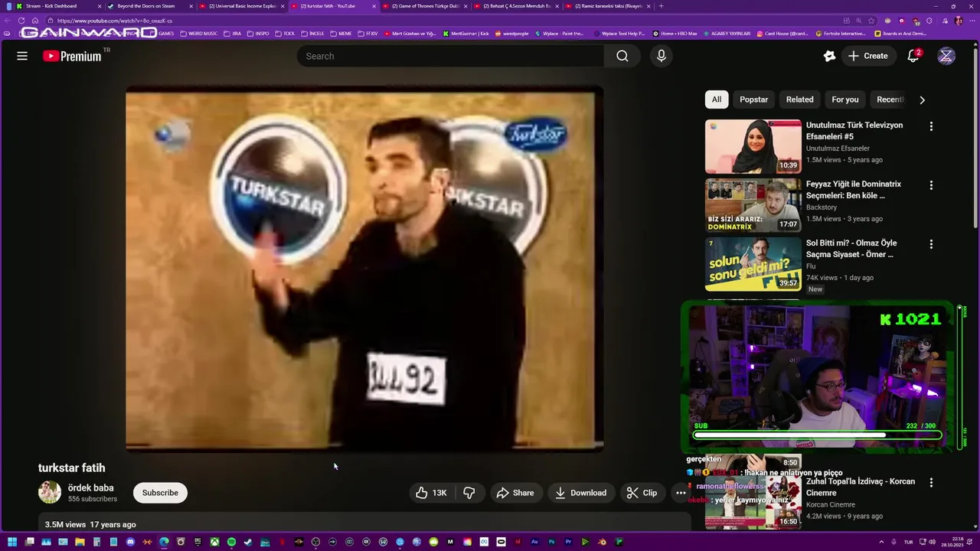Open Calculator from the taskbar
The width and height of the screenshot is (980, 551).
tap(96, 543)
